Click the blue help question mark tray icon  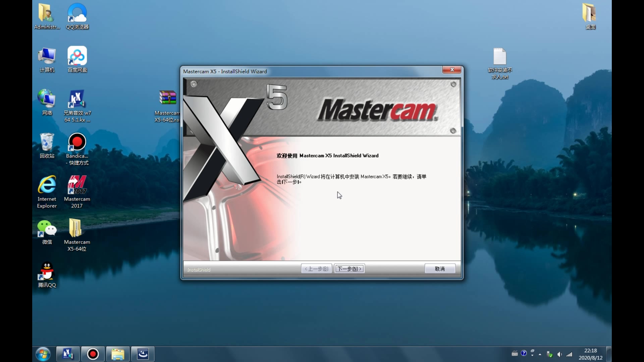pos(524,353)
